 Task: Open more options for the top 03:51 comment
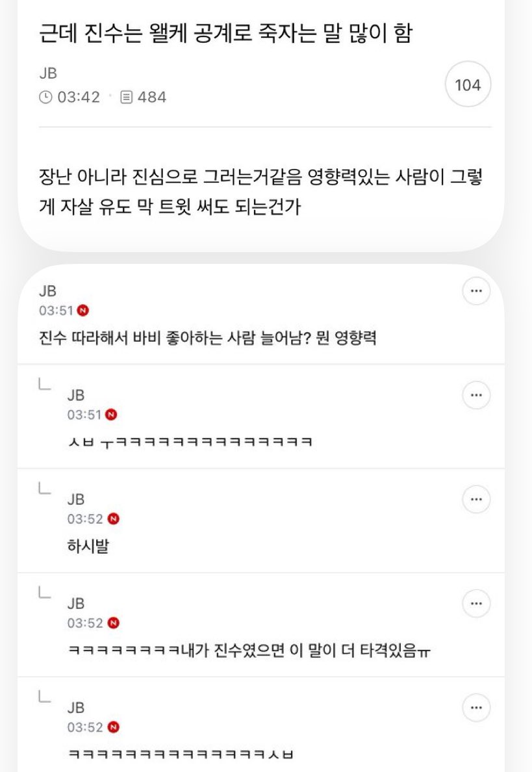tap(476, 291)
